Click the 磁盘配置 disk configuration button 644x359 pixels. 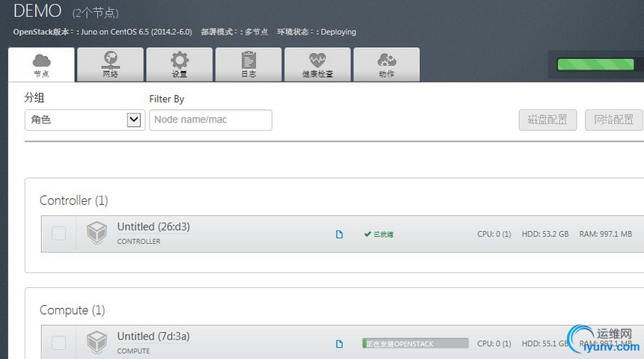pyautogui.click(x=548, y=120)
